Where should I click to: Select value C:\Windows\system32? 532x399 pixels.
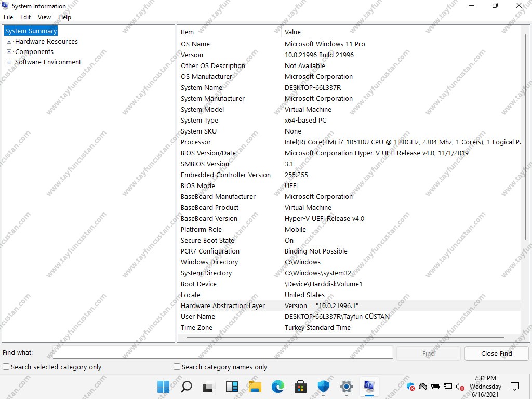pyautogui.click(x=317, y=273)
